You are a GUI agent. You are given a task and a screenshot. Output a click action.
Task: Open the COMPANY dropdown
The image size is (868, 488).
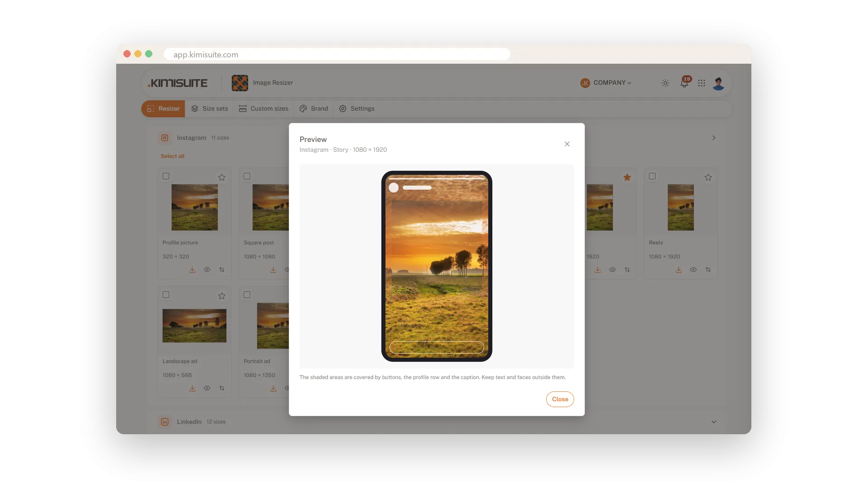pyautogui.click(x=606, y=83)
